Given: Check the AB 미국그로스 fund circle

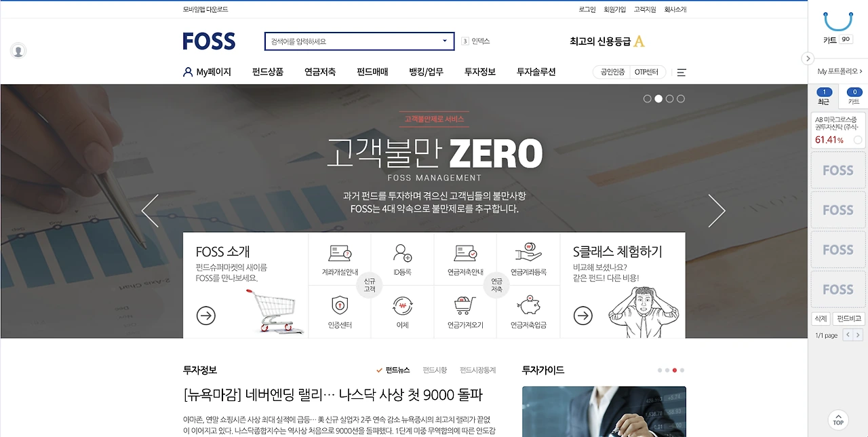Looking at the screenshot, I should (858, 140).
